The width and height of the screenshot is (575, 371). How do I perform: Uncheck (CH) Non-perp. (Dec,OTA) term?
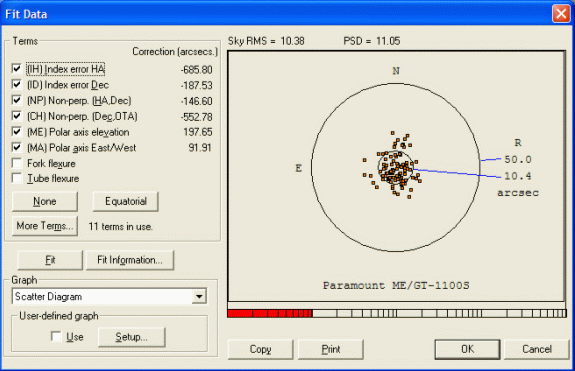coord(17,116)
